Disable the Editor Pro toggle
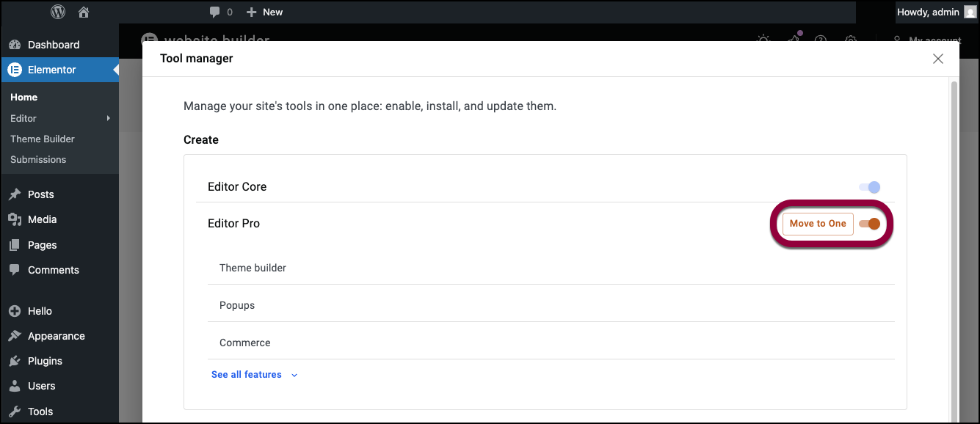 coord(869,224)
